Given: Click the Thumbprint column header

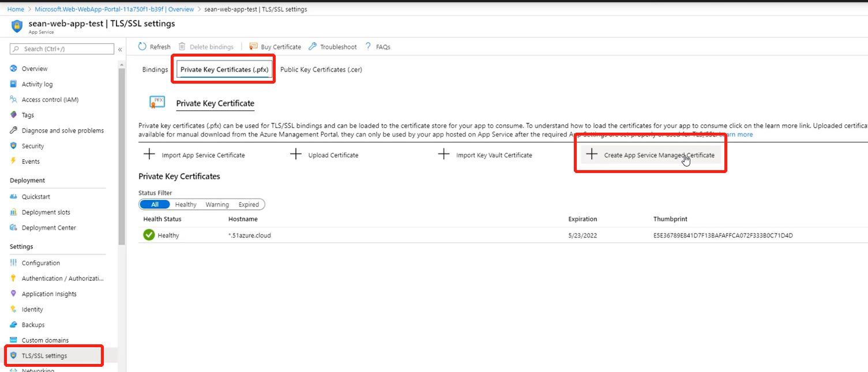Looking at the screenshot, I should (x=670, y=219).
